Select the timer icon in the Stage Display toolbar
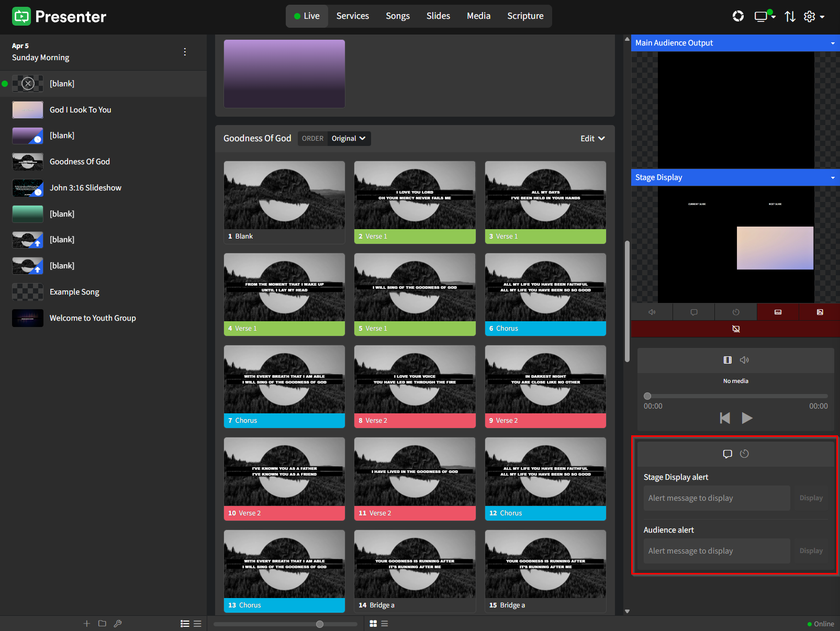The height and width of the screenshot is (631, 840). coord(735,311)
